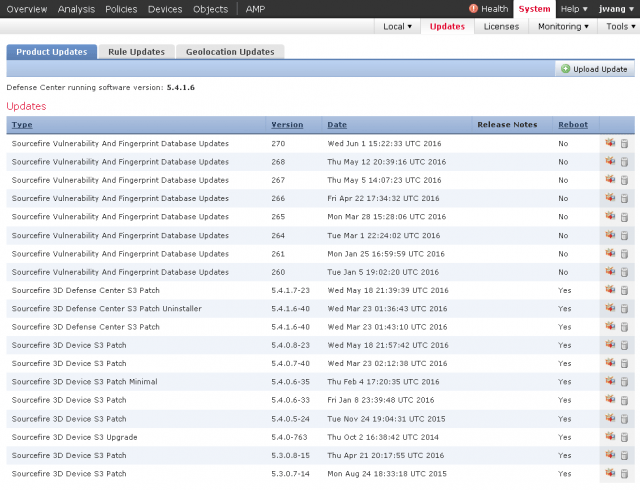Switch to the Rule Updates tab
Screen dimensions: 640x490
tap(136, 52)
